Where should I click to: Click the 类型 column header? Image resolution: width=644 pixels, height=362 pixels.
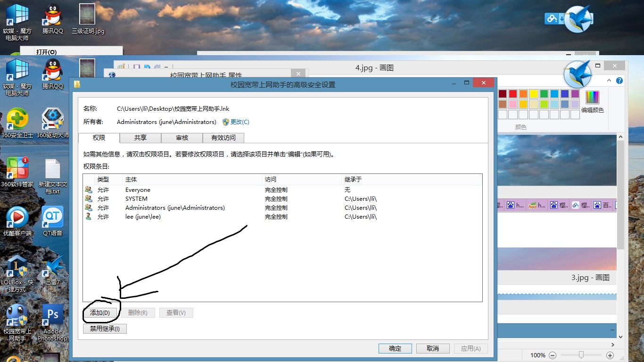tap(108, 180)
